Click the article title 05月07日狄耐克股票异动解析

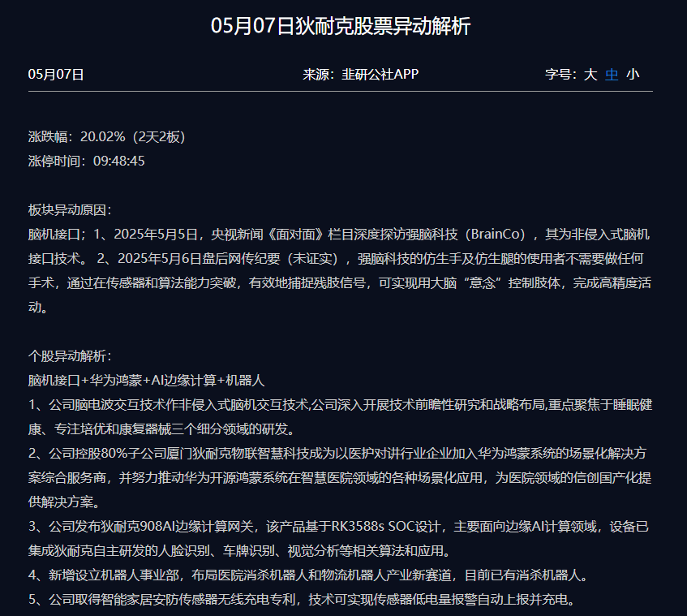tap(341, 26)
